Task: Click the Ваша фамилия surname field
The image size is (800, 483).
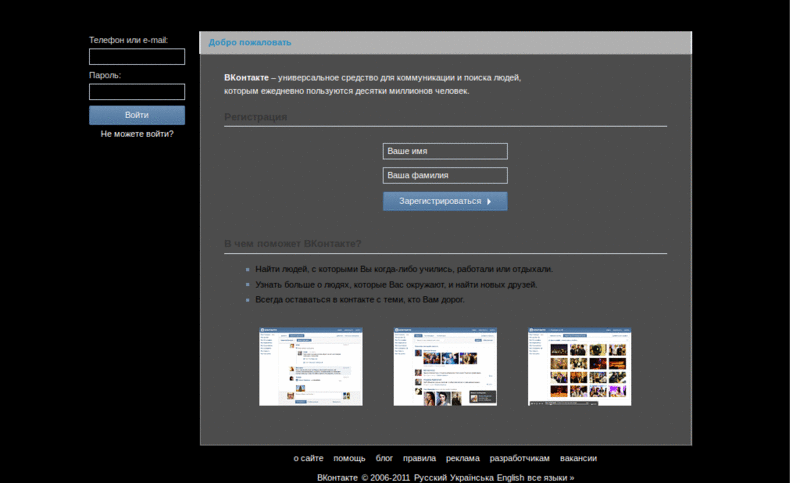Action: coord(445,175)
